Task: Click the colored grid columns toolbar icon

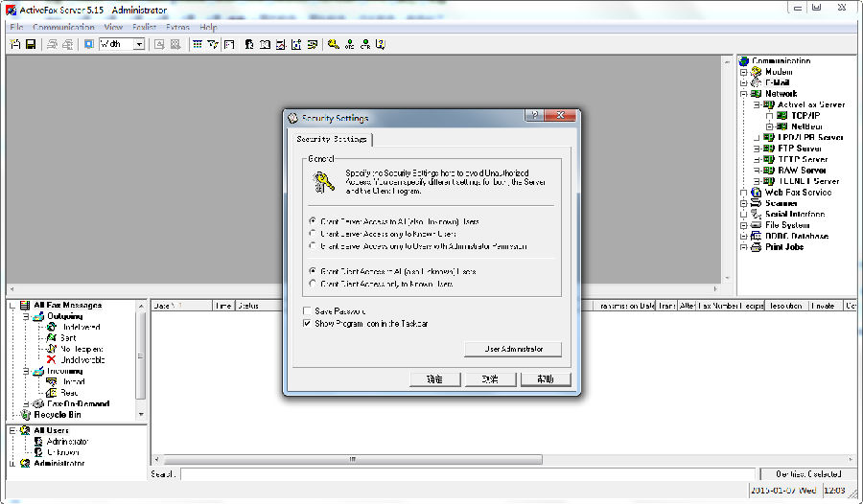Action: point(198,45)
